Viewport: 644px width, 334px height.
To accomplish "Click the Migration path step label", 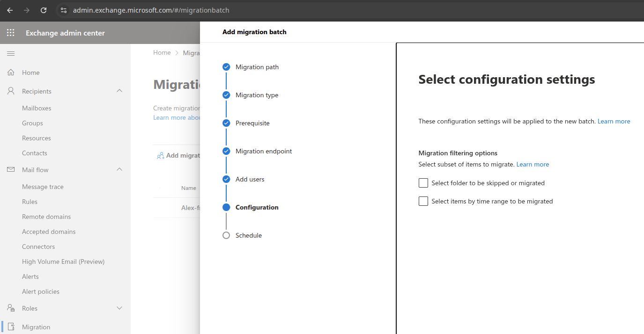I will point(257,67).
